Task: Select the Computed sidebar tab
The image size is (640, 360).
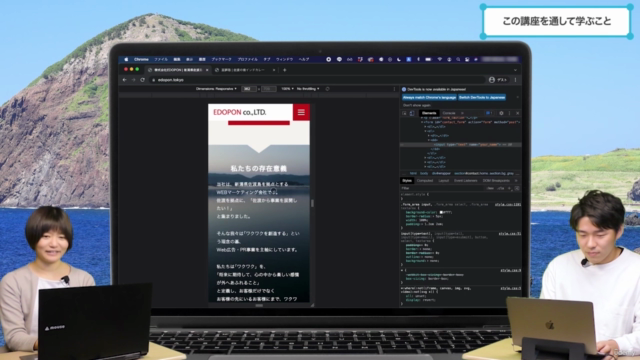Action: [x=424, y=180]
